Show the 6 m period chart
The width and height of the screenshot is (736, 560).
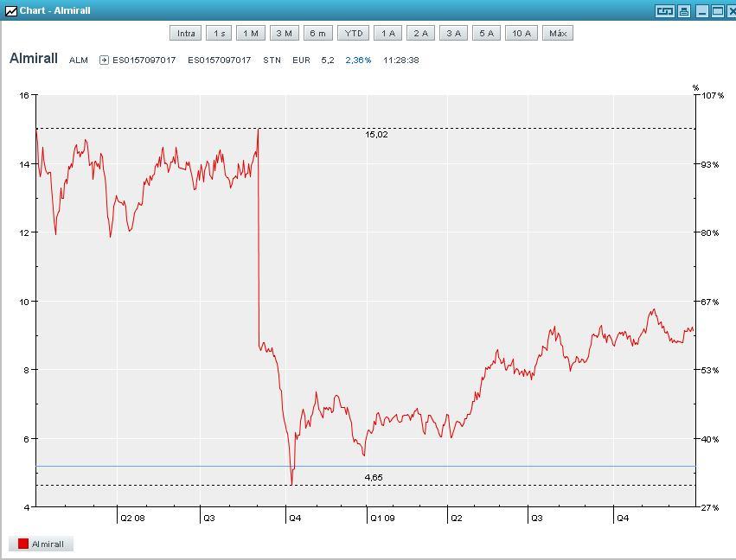point(317,34)
